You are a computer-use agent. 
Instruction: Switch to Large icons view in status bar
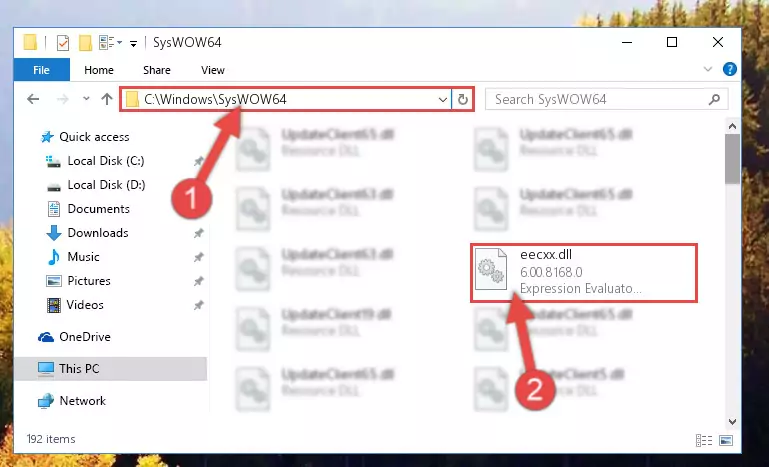tap(726, 441)
